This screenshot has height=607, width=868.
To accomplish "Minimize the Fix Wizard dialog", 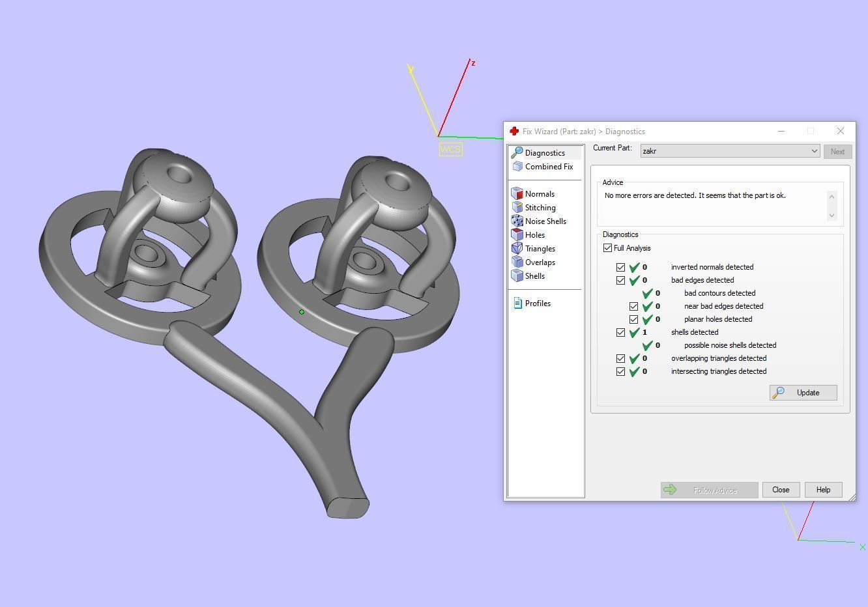I will tap(781, 131).
